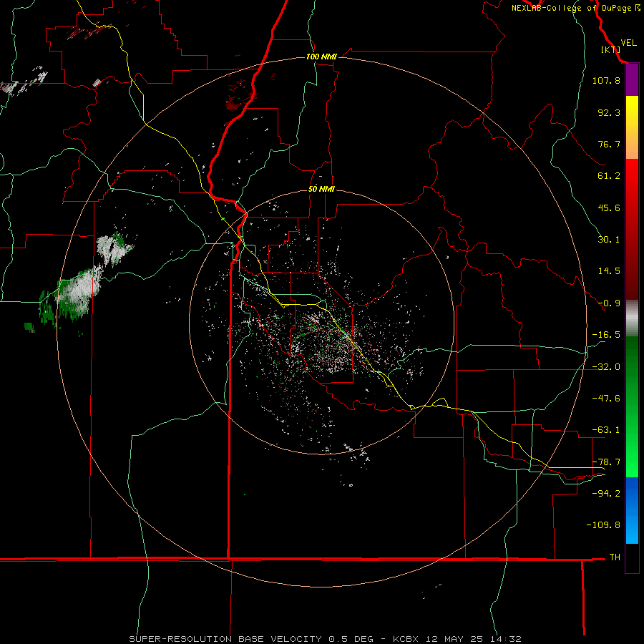Select the -78.7 legend value
The width and height of the screenshot is (644, 644).
tap(606, 462)
